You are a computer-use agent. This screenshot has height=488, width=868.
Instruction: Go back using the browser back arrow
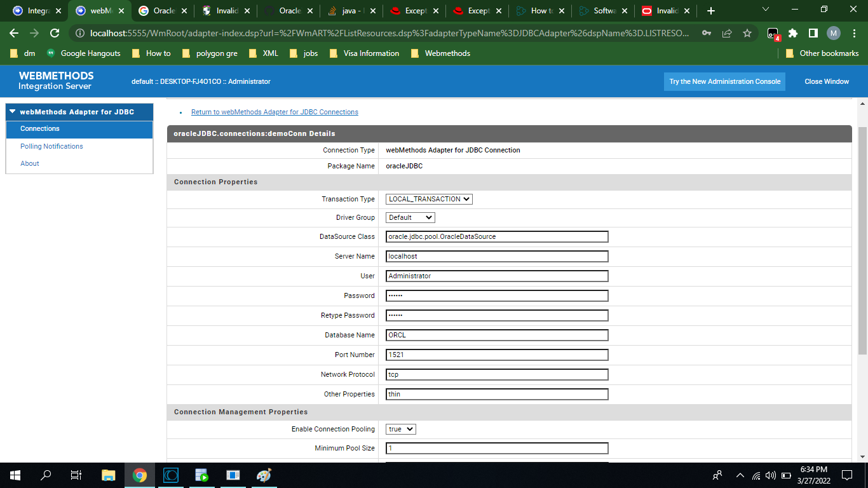14,33
